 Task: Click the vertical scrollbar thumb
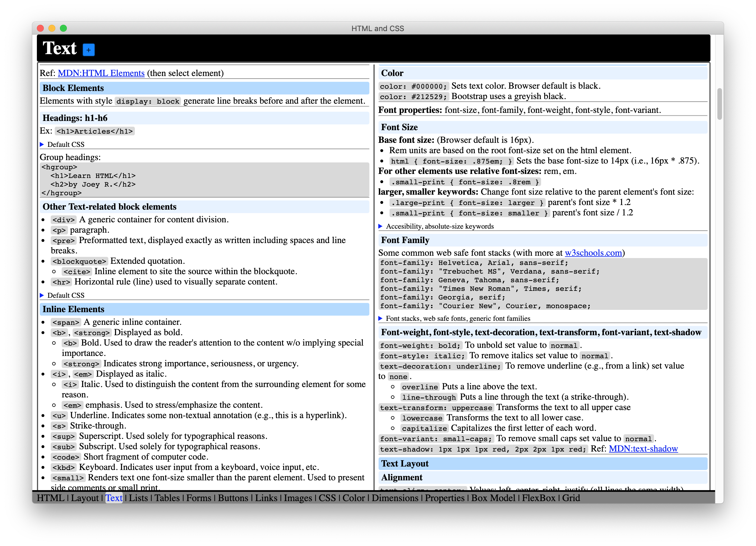[719, 104]
